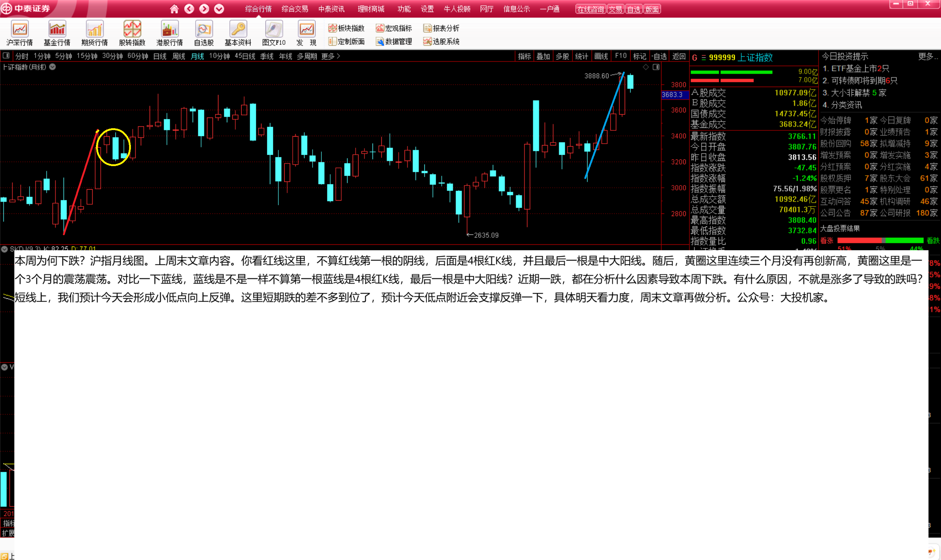Screen dimensions: 941x560
Task: Open 板块指数 sector index
Action: coord(346,28)
